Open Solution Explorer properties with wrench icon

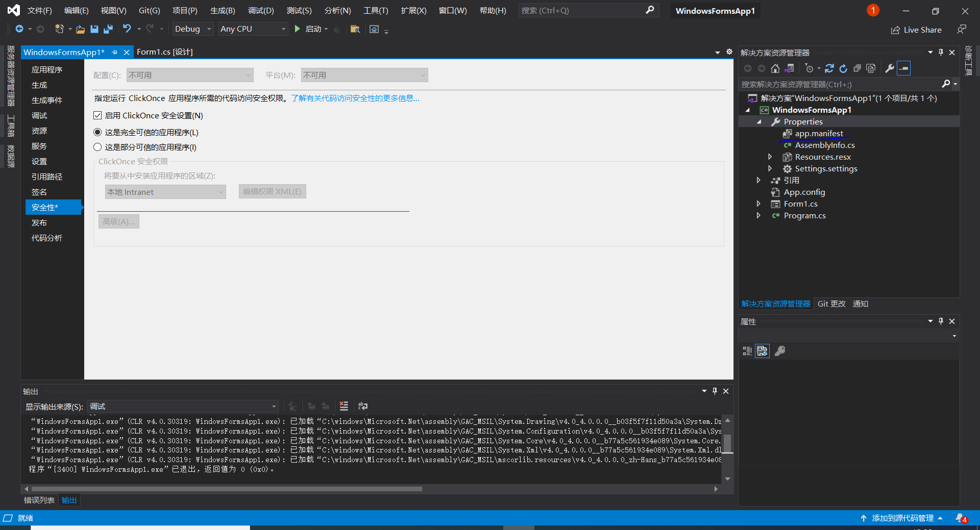tap(889, 68)
